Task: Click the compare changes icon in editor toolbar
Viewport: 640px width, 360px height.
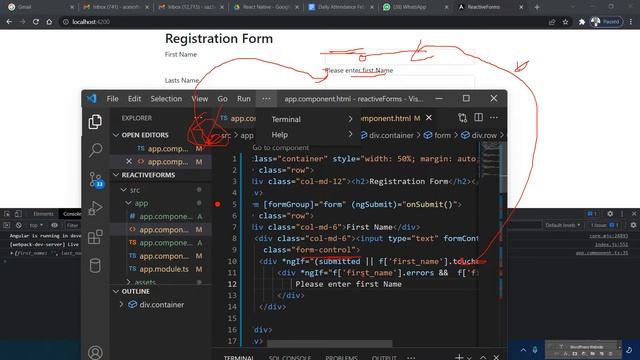Action: click(462, 118)
